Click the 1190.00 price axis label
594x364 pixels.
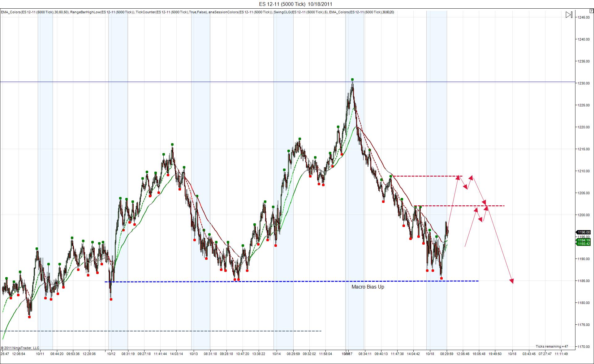(x=583, y=259)
